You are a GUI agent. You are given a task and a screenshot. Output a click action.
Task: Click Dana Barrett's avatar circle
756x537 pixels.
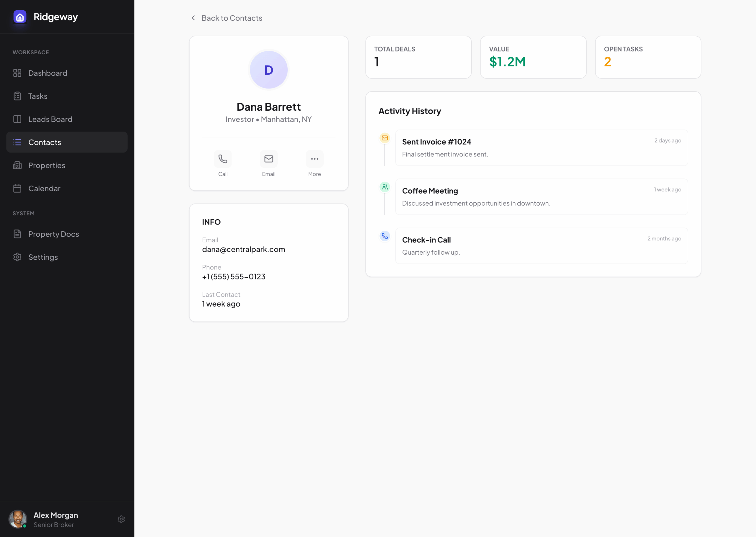268,70
